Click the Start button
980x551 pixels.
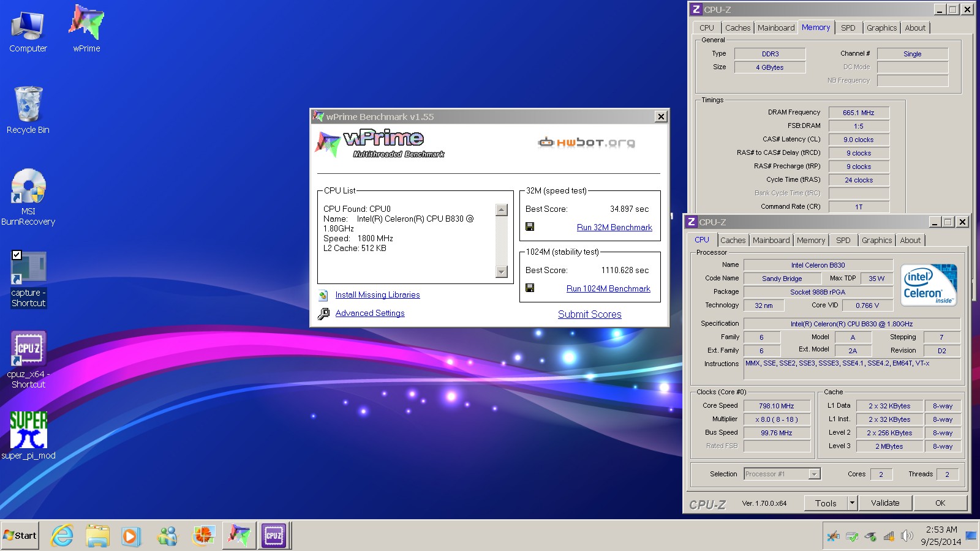click(20, 536)
